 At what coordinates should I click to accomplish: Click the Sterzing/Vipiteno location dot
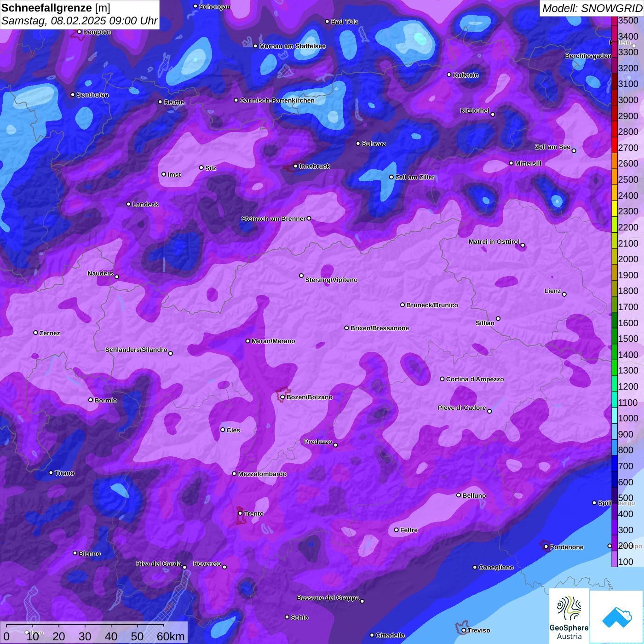click(x=301, y=276)
